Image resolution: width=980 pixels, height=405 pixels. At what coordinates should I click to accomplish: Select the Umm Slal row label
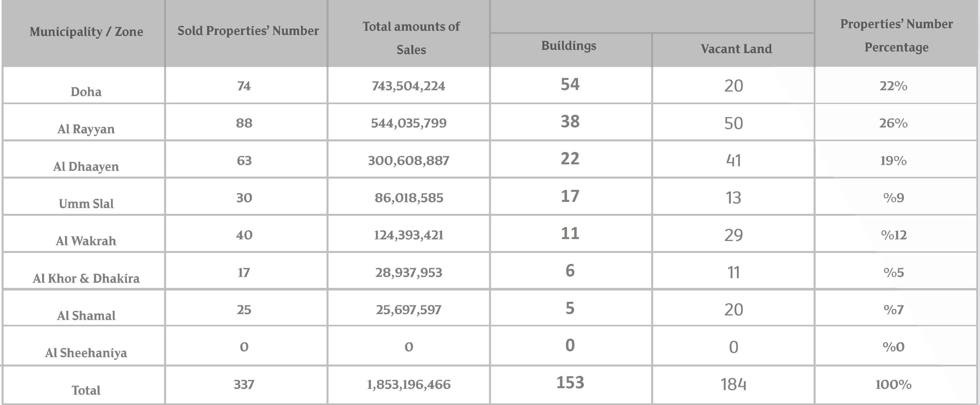[86, 204]
